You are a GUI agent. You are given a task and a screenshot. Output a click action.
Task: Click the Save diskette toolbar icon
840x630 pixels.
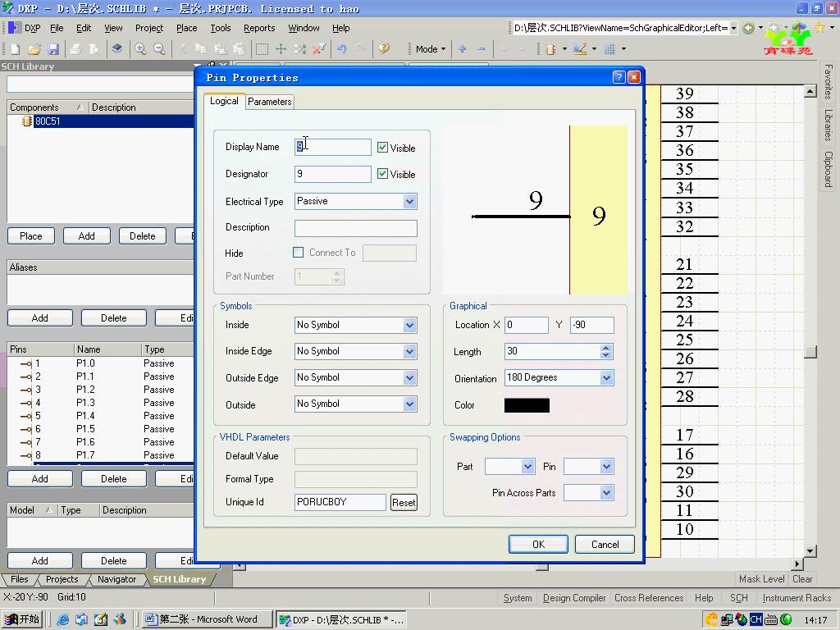click(x=53, y=49)
